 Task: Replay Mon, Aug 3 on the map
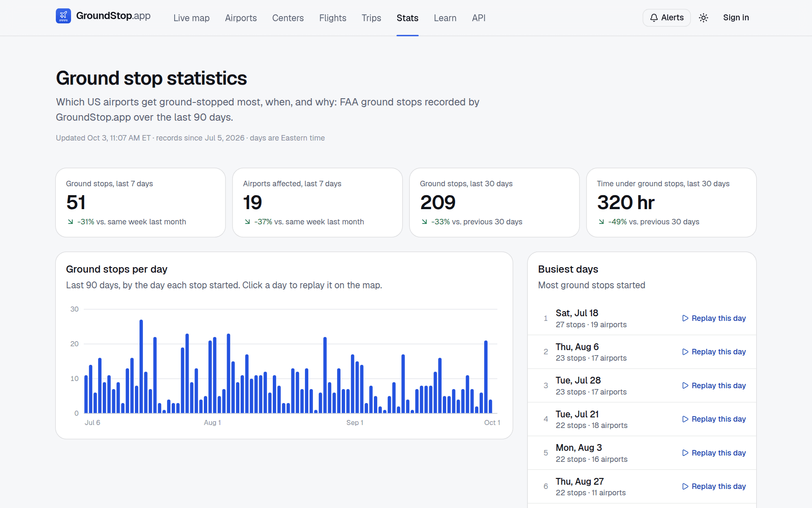[x=714, y=453]
